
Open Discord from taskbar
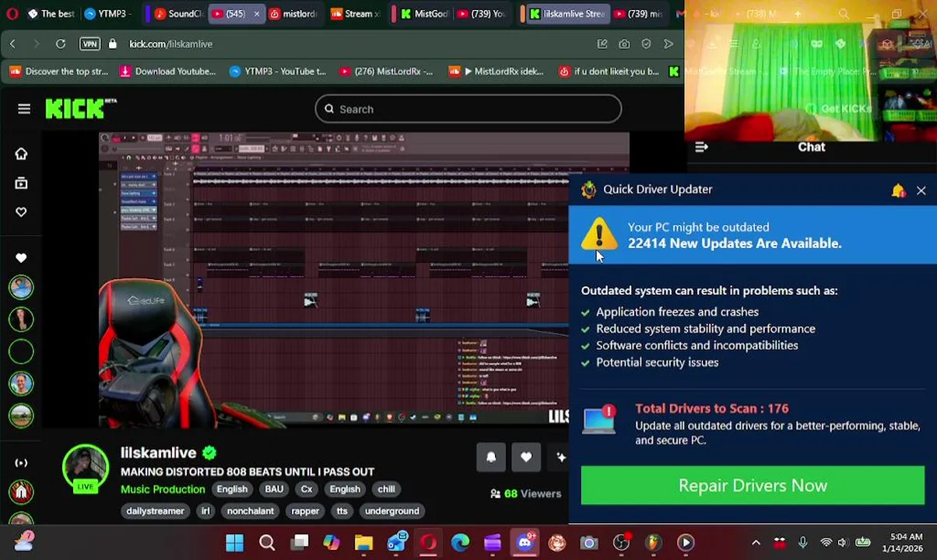click(x=525, y=542)
